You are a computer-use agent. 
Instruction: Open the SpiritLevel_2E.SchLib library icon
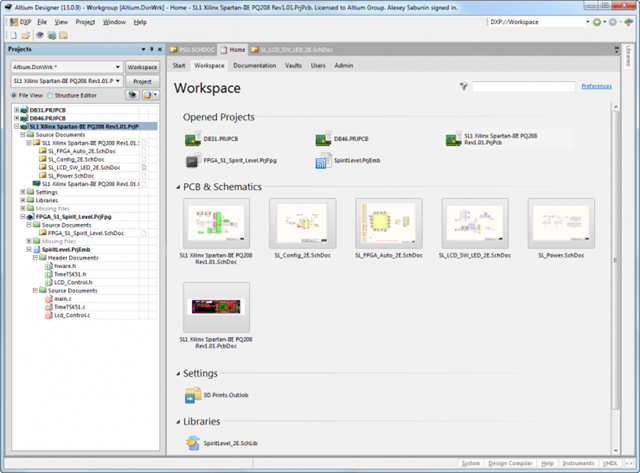(193, 443)
